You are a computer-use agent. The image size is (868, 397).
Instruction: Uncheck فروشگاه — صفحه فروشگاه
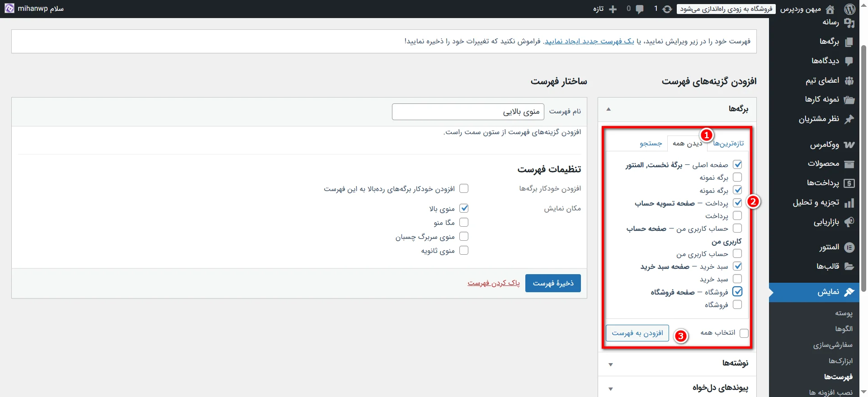[x=737, y=291]
